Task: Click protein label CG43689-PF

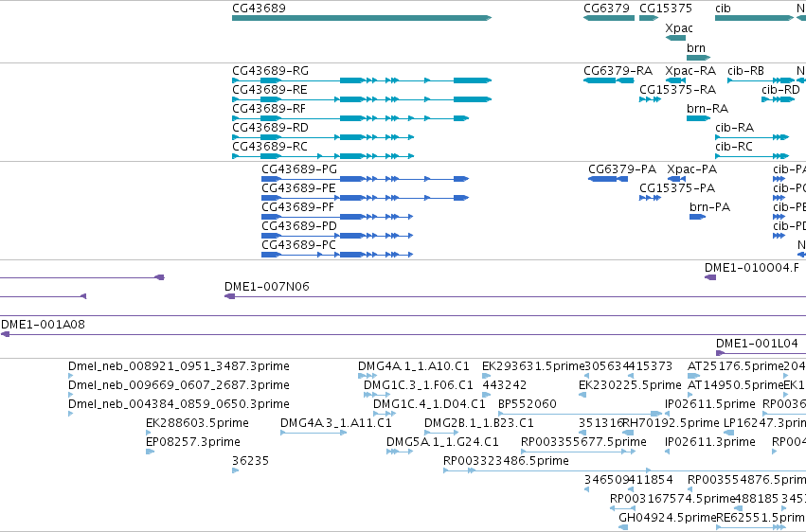Action: [x=297, y=207]
